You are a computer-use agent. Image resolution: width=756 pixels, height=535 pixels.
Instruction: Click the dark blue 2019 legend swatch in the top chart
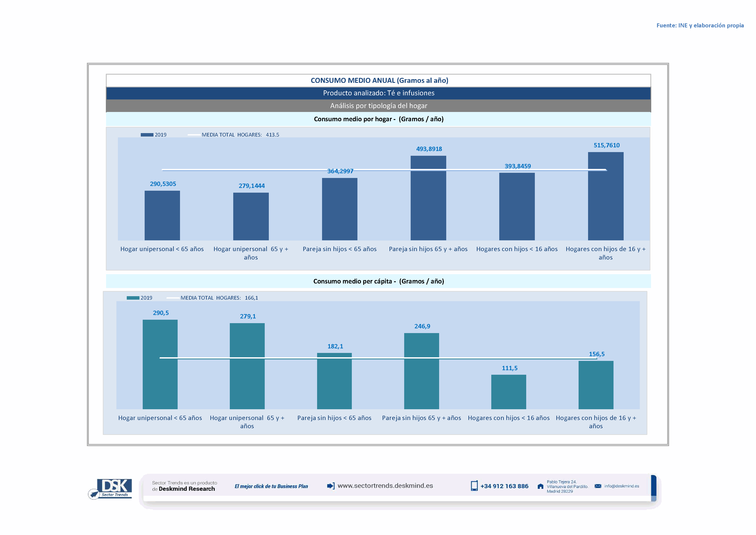pos(147,135)
